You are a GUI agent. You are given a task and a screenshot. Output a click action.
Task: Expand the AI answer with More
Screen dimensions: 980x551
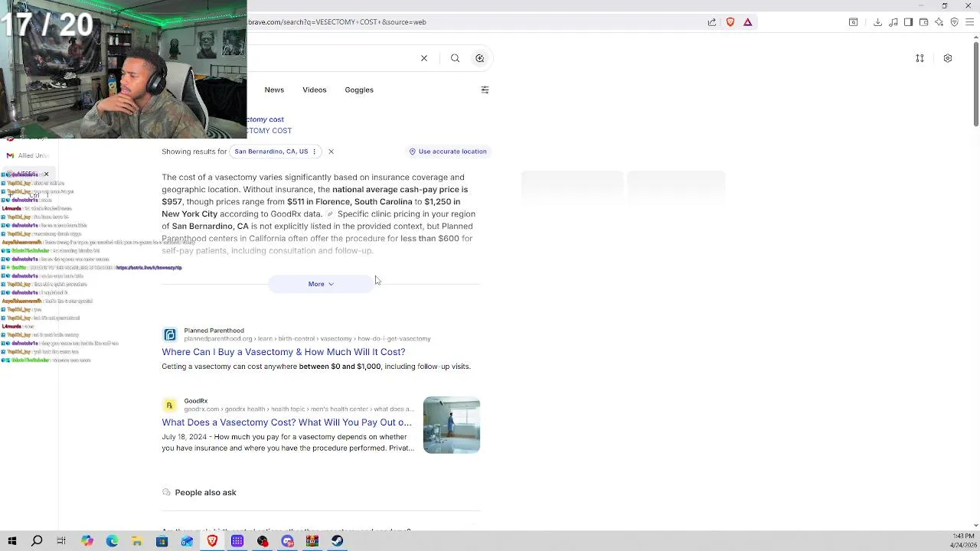(321, 284)
